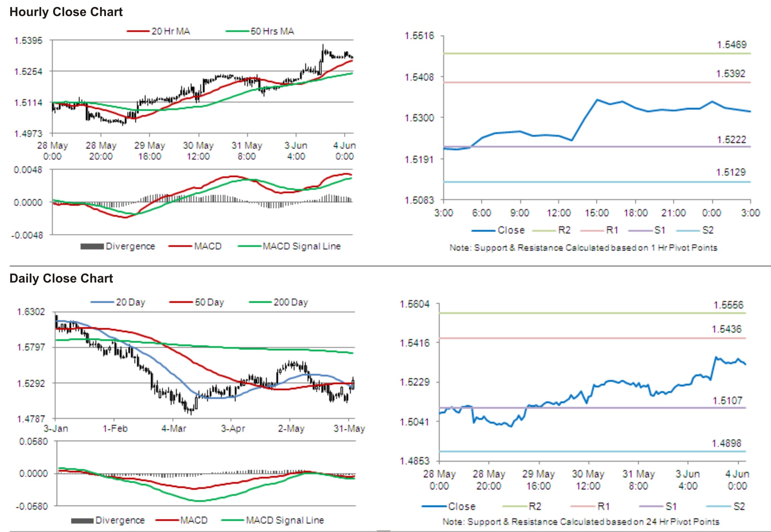This screenshot has height=532, width=771.
Task: Select R2 legend in 1 Hr pivot chart
Action: 551,230
